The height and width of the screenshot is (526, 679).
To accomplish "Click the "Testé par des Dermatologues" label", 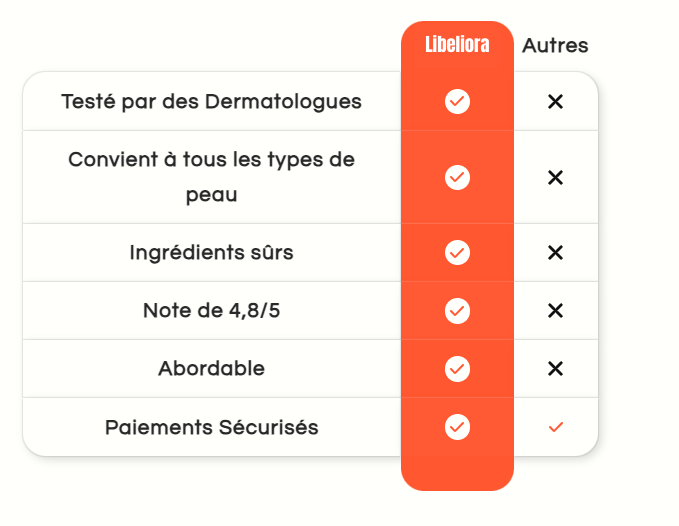I will click(x=211, y=101).
